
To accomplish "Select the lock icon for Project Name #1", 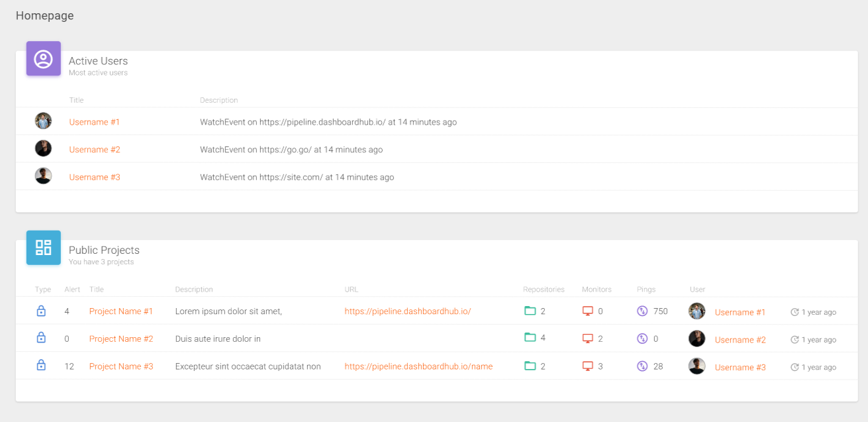I will 41,311.
